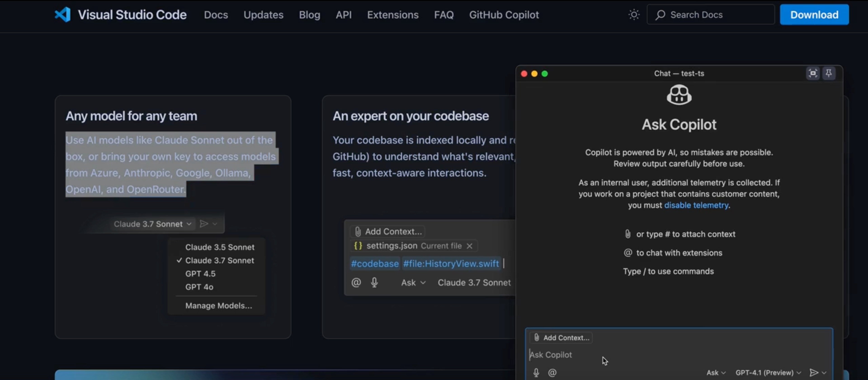
Task: Click the fullscreen icon in Chat window titlebar
Action: [x=813, y=73]
